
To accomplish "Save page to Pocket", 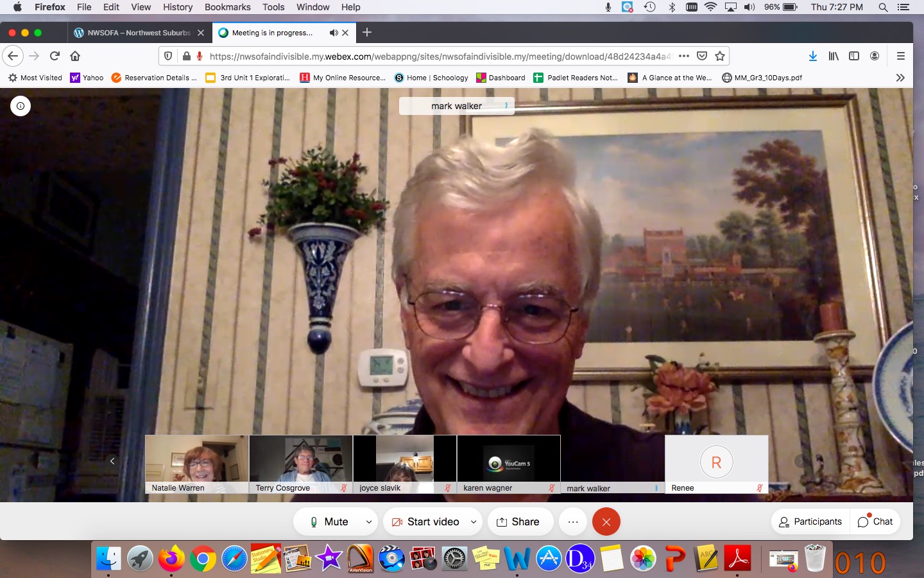I will 702,56.
